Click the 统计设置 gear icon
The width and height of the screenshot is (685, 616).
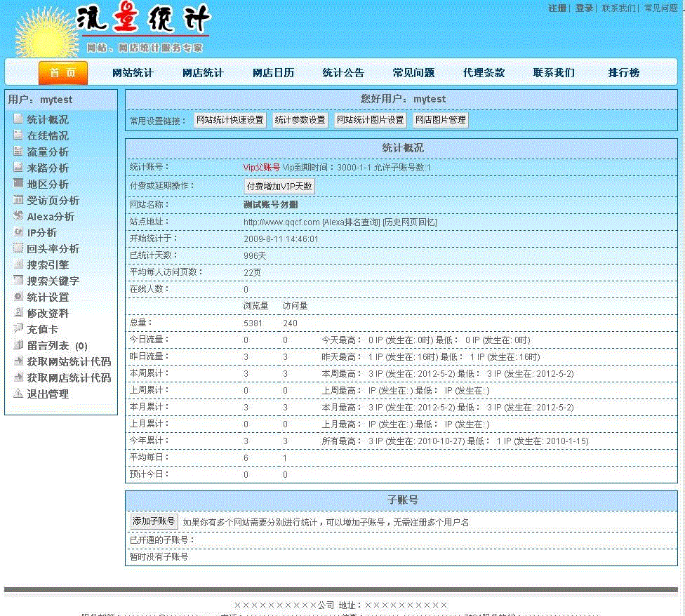[18, 297]
